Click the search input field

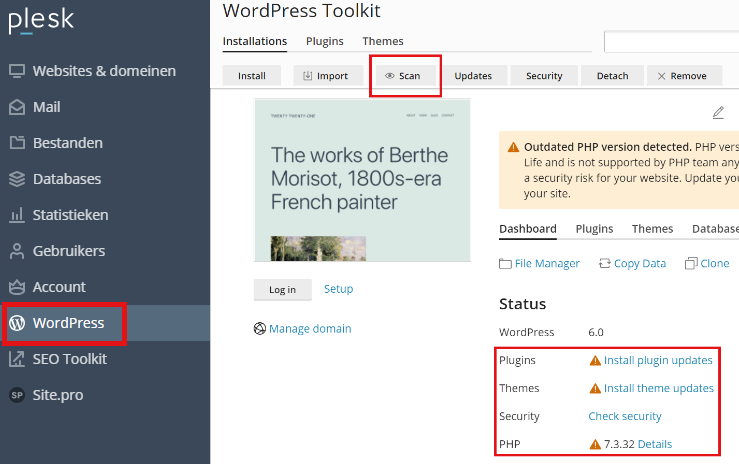coord(672,42)
